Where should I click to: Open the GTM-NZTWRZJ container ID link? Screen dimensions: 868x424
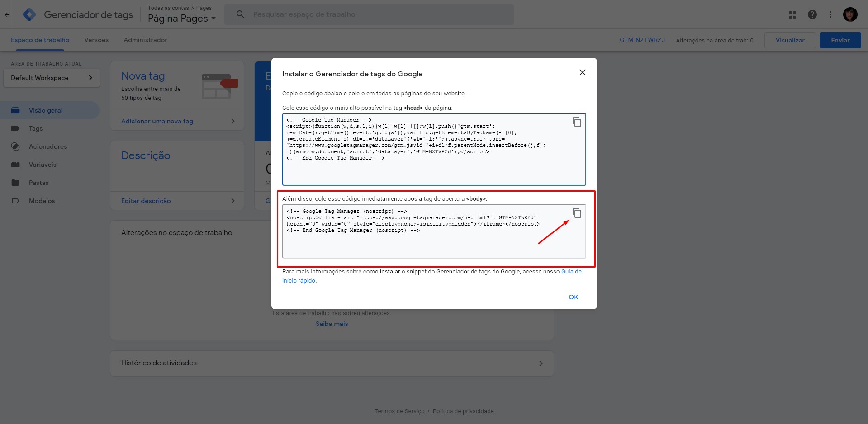642,40
